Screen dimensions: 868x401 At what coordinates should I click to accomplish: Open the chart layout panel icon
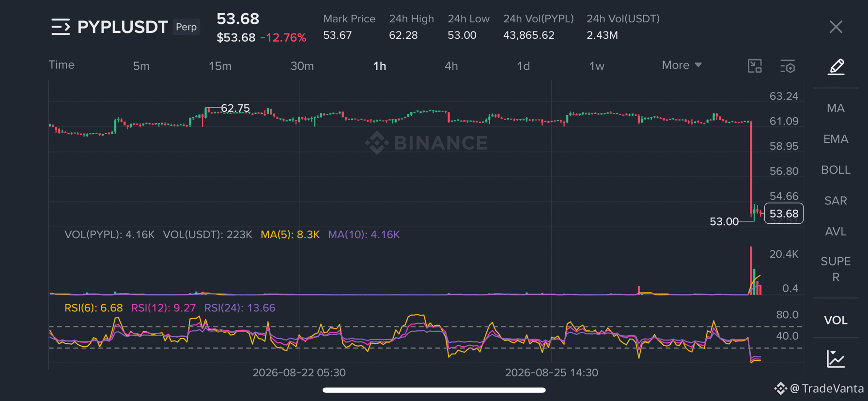755,66
